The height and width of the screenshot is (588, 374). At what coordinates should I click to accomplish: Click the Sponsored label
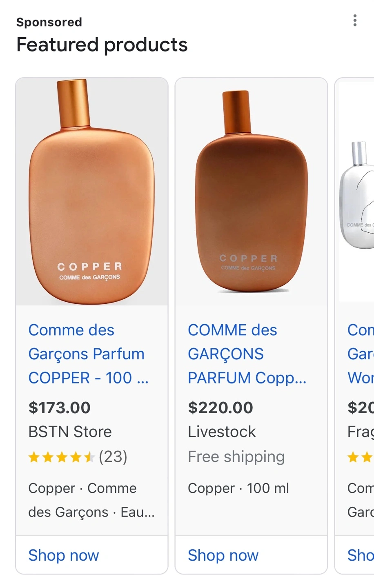click(x=49, y=22)
